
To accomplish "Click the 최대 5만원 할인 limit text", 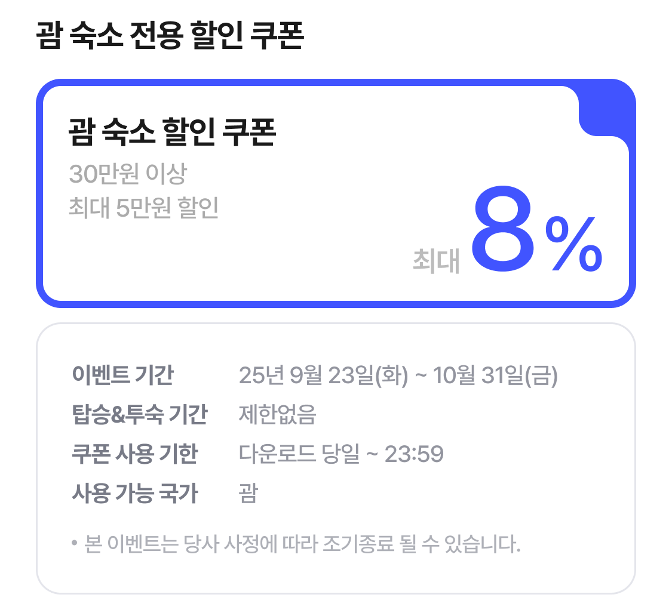I will tap(143, 208).
